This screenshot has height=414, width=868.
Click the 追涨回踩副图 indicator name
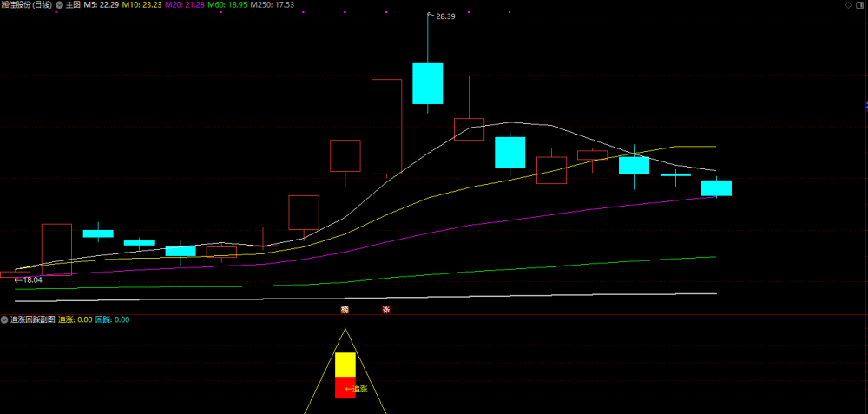click(33, 320)
